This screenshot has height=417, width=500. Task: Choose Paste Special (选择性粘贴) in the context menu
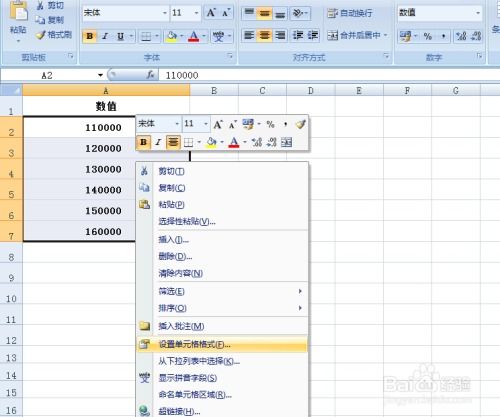click(x=222, y=221)
